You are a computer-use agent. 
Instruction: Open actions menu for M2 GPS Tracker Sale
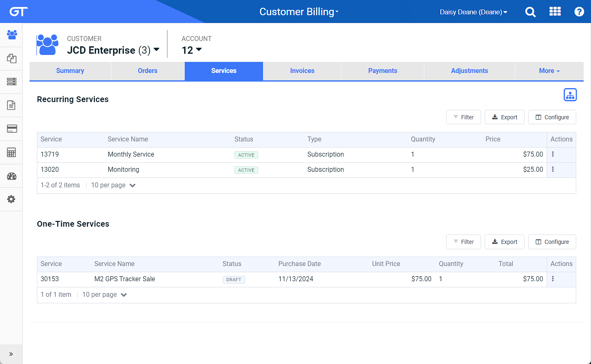click(x=553, y=279)
